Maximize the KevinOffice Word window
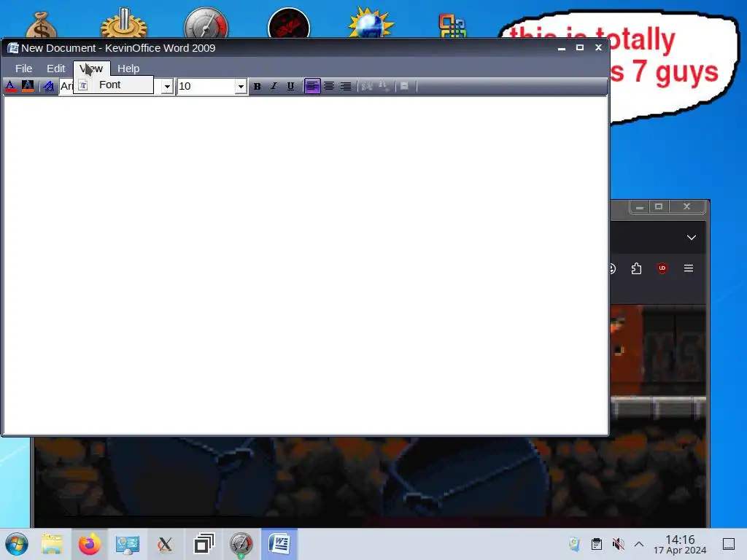 point(580,47)
